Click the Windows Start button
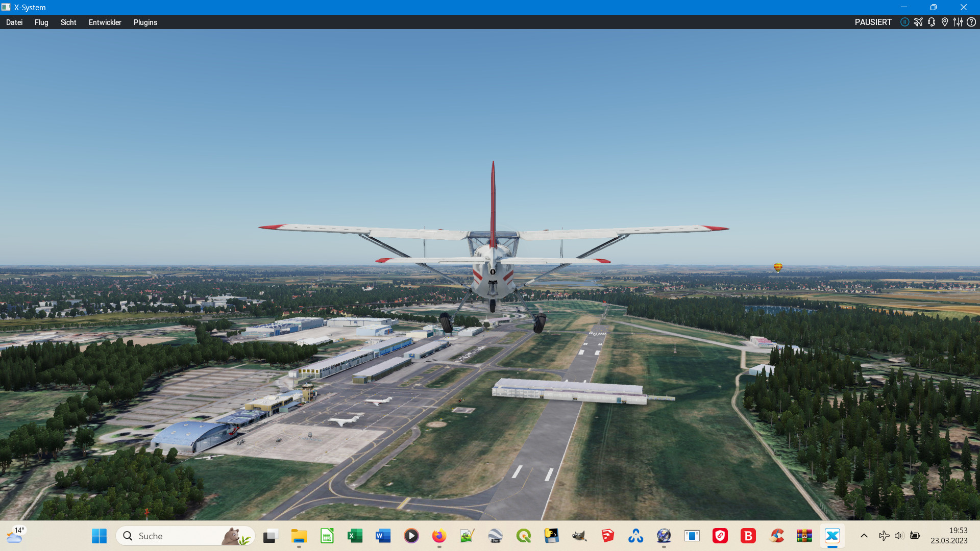980x551 pixels. 99,536
